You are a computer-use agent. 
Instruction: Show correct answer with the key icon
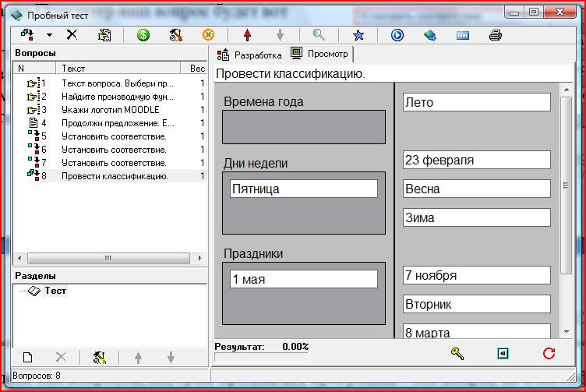click(x=457, y=353)
